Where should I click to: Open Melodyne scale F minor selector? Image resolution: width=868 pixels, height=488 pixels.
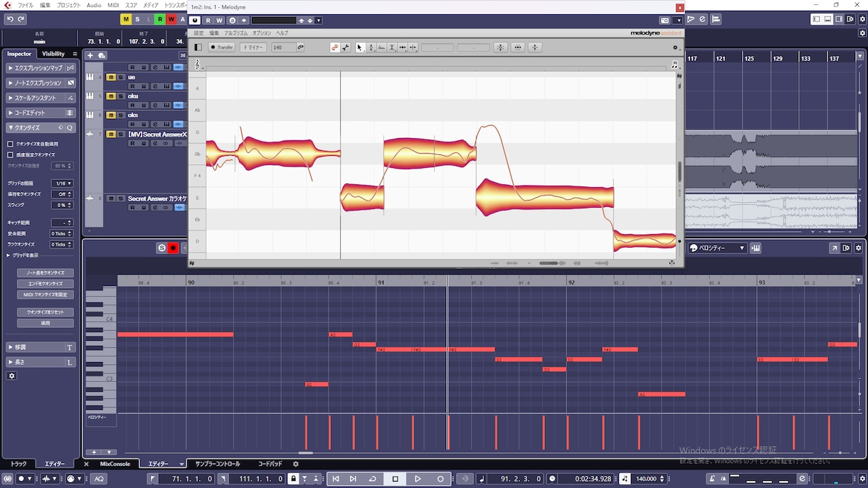coord(254,48)
